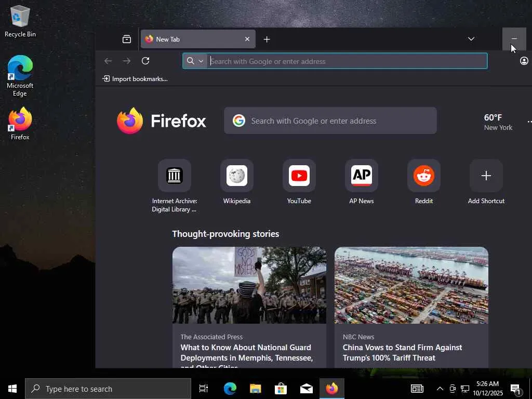Open the Windows Start menu

(12, 389)
